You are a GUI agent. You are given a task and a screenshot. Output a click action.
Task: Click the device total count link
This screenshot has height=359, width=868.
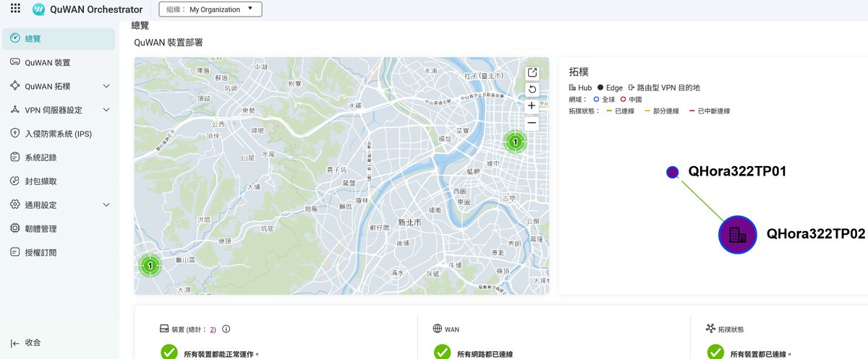coord(212,329)
